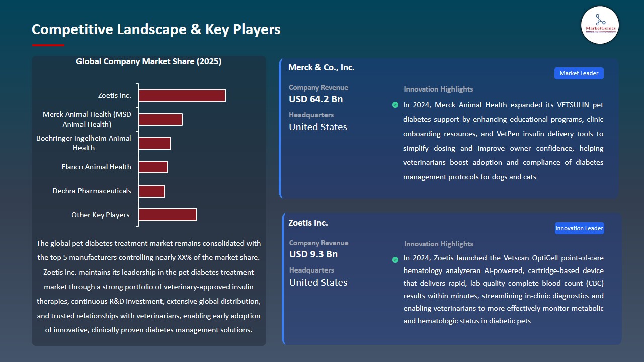Click the Zoetis Inc. chart axis label
Screen dimensions: 644x362
click(115, 95)
